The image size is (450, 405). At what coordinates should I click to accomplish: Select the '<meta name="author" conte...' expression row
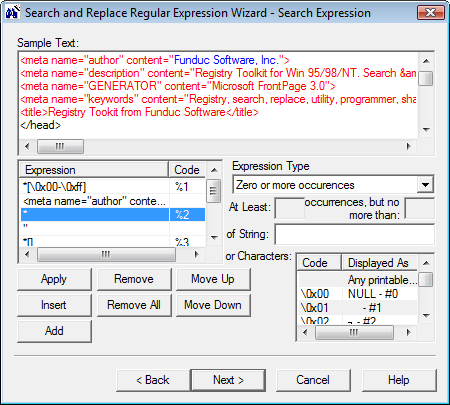coord(113,201)
